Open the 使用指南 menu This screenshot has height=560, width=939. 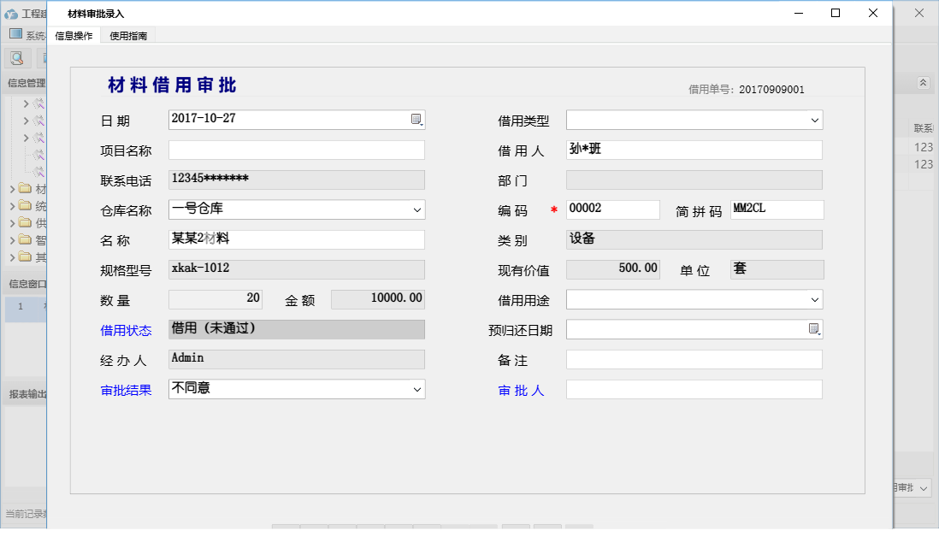(x=128, y=36)
